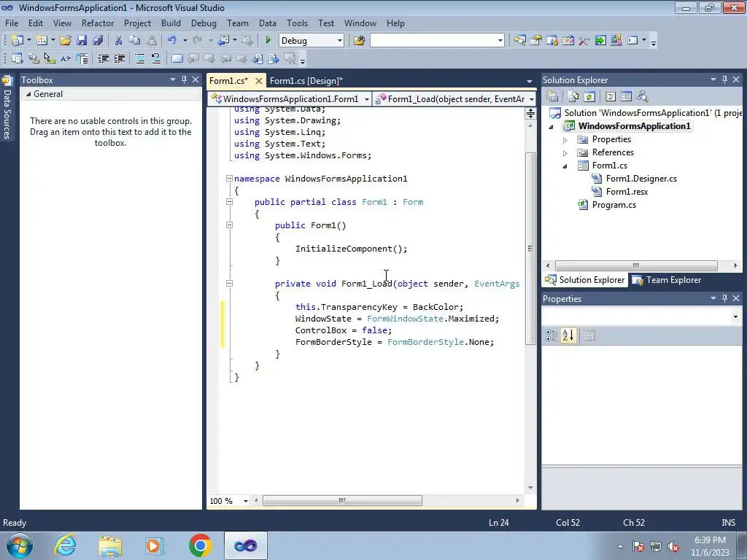Click the editor horizontal scrollbar thumb
The height and width of the screenshot is (560, 747).
pos(342,500)
